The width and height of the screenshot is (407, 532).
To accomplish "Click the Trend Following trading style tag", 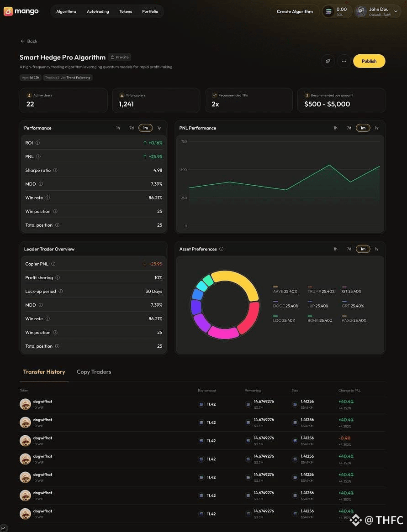I will pyautogui.click(x=68, y=78).
